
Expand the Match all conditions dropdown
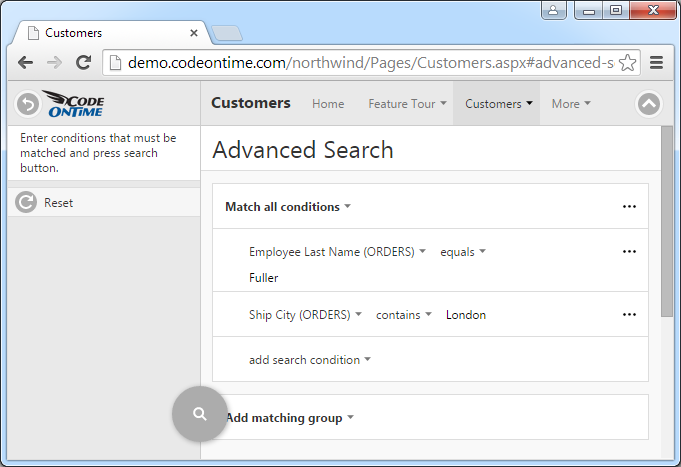click(x=288, y=207)
